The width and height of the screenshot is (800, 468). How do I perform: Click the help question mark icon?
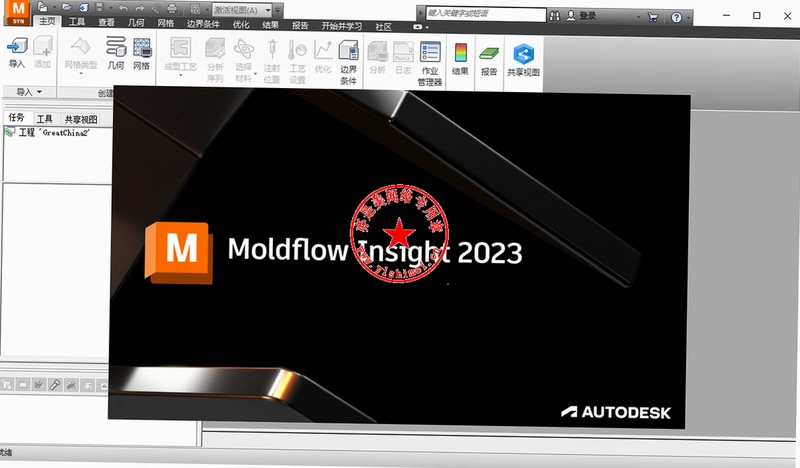click(x=677, y=18)
